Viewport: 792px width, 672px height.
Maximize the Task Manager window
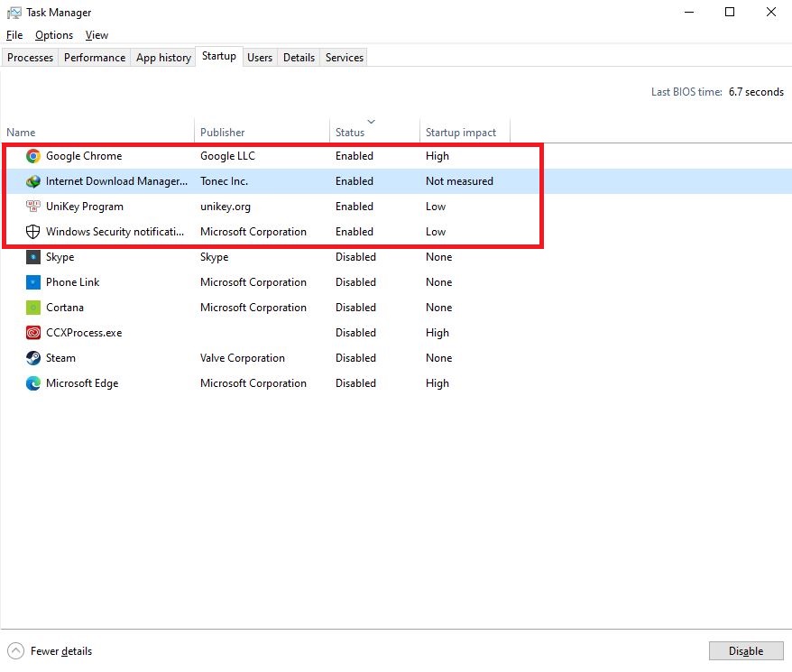730,12
